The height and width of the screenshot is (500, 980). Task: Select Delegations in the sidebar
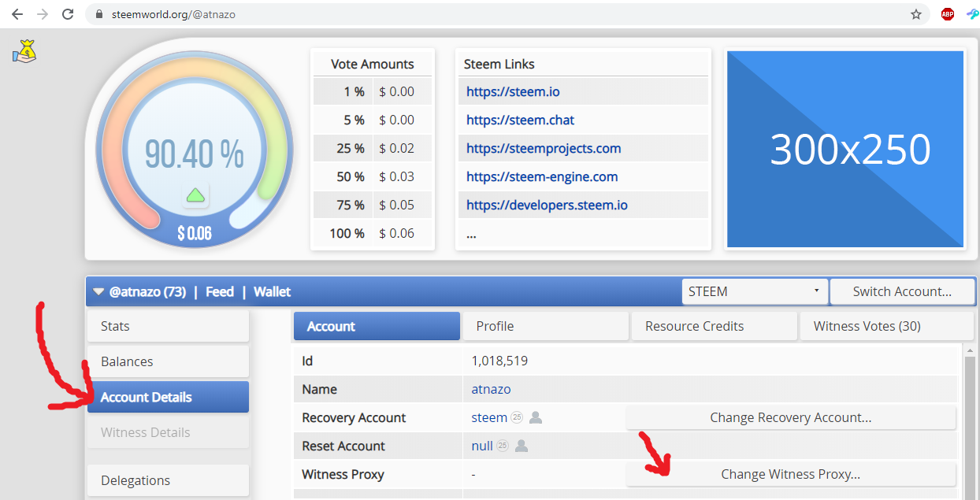pos(168,480)
